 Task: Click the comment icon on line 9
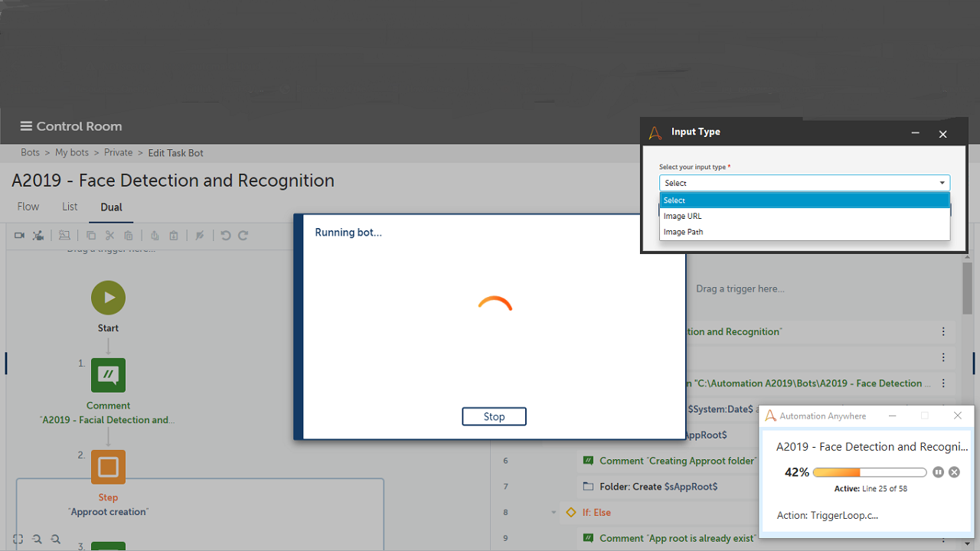[589, 539]
